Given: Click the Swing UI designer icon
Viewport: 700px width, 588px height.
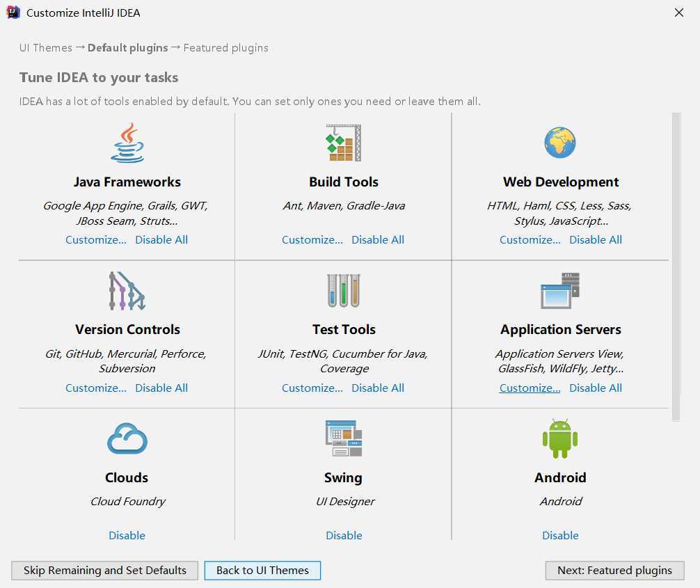Looking at the screenshot, I should tap(343, 438).
